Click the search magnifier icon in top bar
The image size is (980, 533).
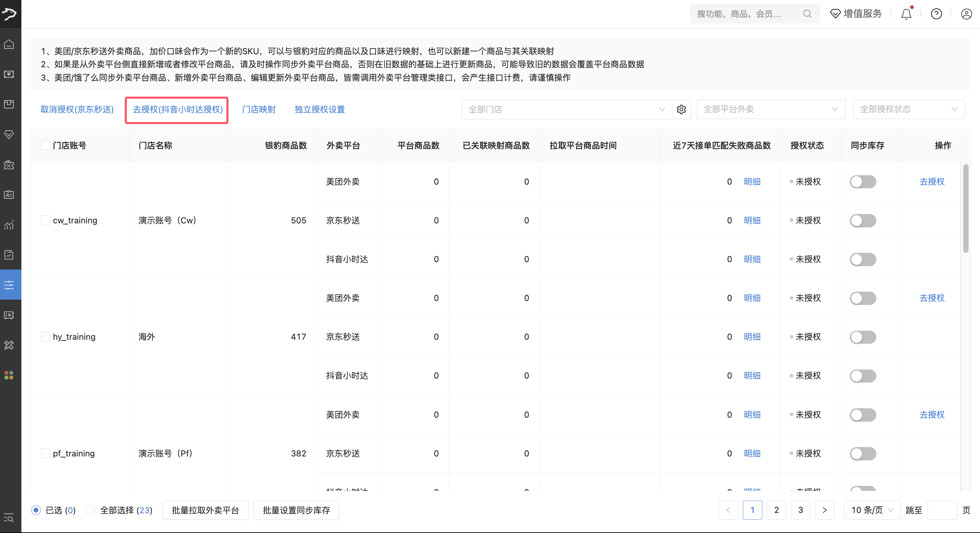807,14
